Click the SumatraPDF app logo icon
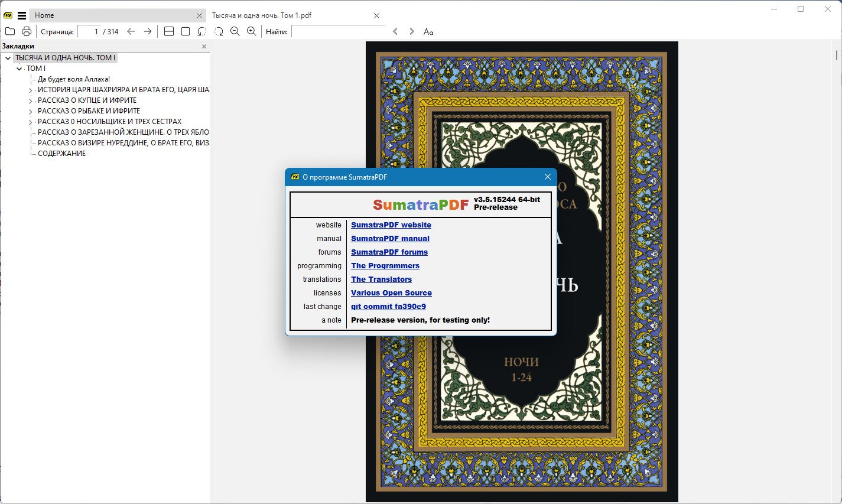The height and width of the screenshot is (504, 842). pos(8,15)
